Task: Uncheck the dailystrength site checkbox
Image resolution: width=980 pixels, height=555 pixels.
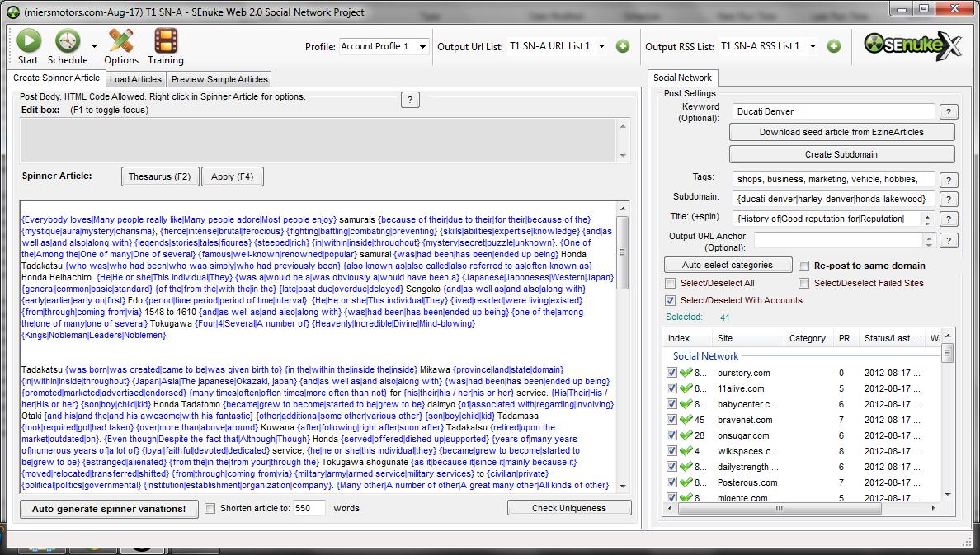Action: (x=671, y=466)
